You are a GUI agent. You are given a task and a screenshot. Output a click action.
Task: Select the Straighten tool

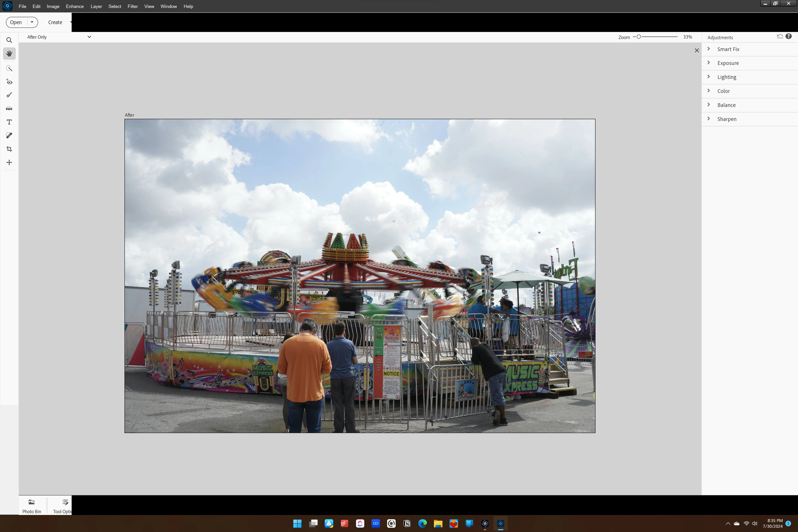pyautogui.click(x=9, y=108)
